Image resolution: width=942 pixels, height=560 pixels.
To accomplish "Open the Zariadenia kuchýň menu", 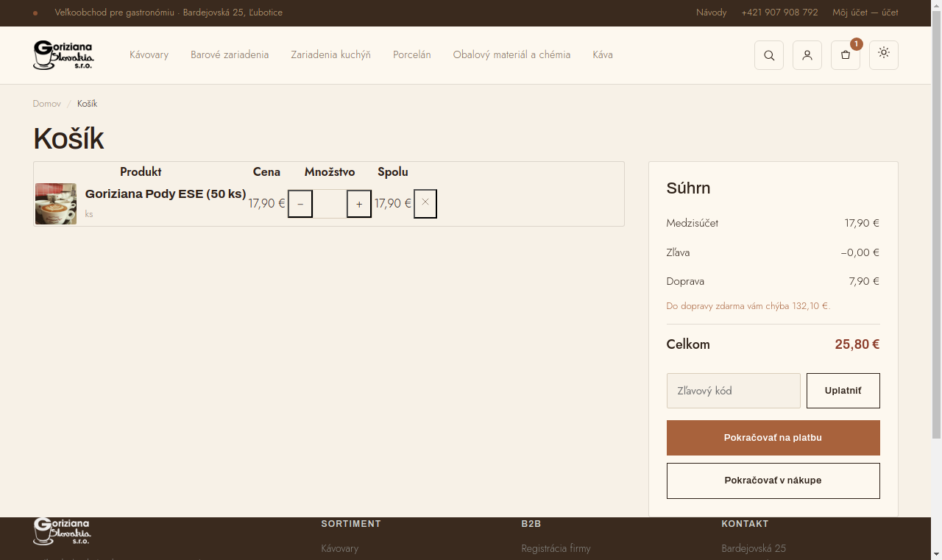I will (x=330, y=55).
